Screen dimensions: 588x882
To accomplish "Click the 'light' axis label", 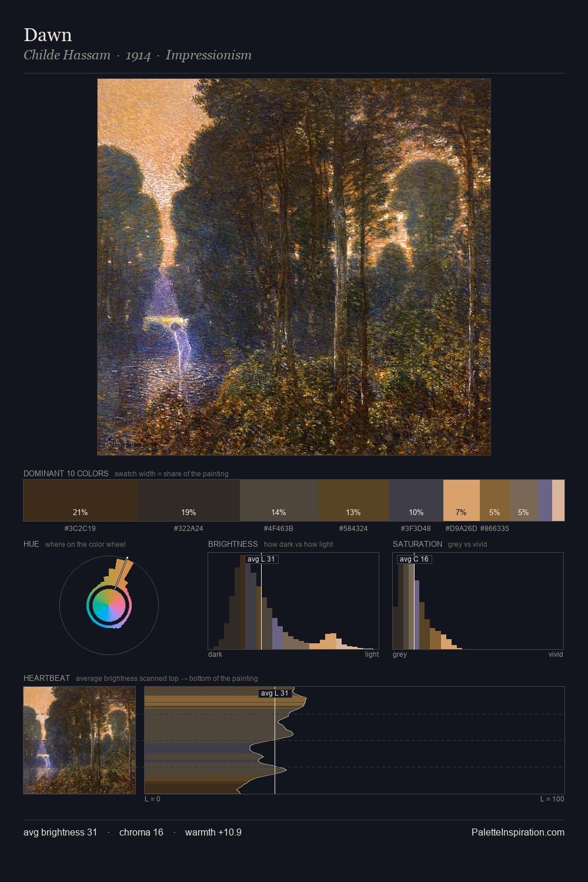I will [x=372, y=654].
